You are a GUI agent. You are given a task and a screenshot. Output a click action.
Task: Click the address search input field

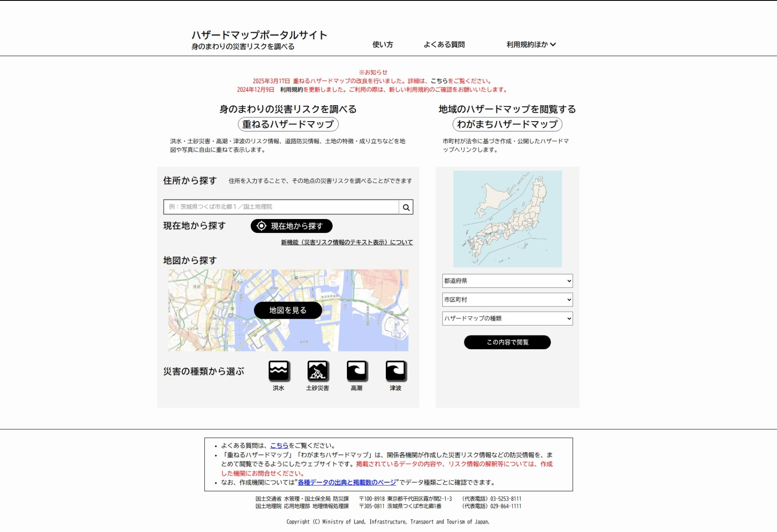point(281,207)
